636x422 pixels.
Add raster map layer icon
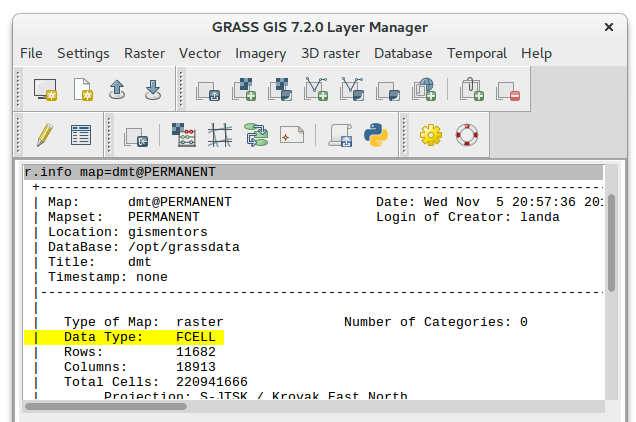click(x=244, y=90)
